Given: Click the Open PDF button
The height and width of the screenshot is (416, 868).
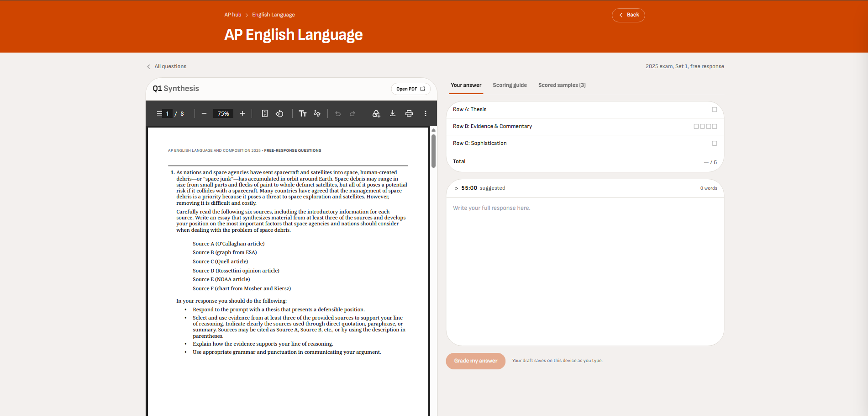Looking at the screenshot, I should pos(410,89).
